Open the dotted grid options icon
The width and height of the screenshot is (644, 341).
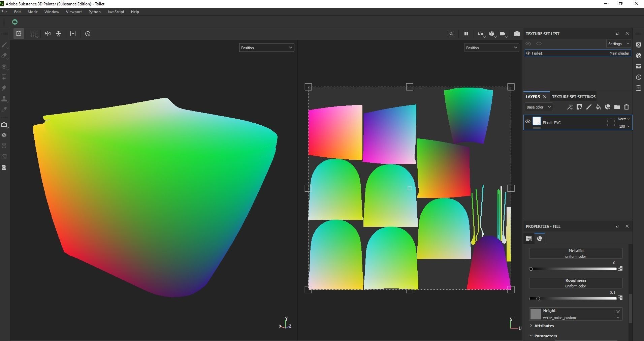pos(33,34)
